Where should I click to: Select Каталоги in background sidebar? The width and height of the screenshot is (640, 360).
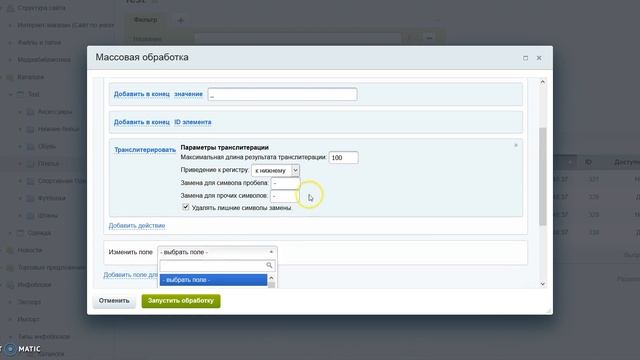[x=31, y=77]
